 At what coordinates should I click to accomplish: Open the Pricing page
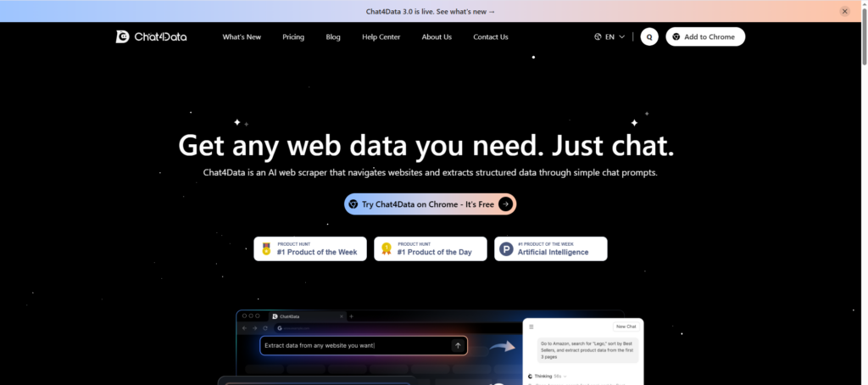point(293,36)
